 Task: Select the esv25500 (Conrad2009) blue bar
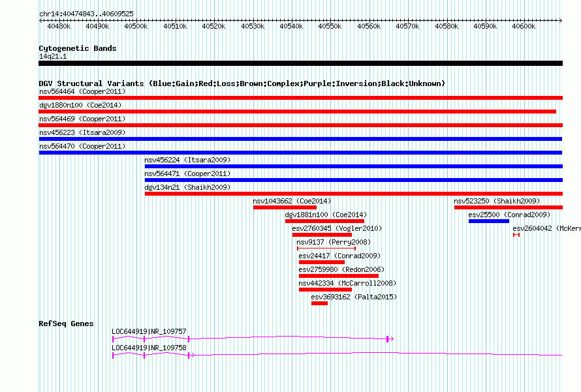click(489, 221)
